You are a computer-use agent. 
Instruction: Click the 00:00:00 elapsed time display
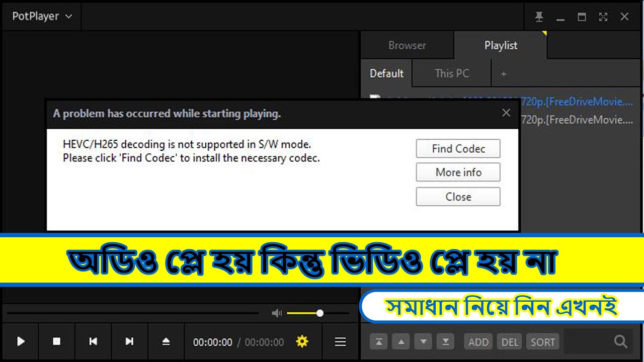point(213,342)
